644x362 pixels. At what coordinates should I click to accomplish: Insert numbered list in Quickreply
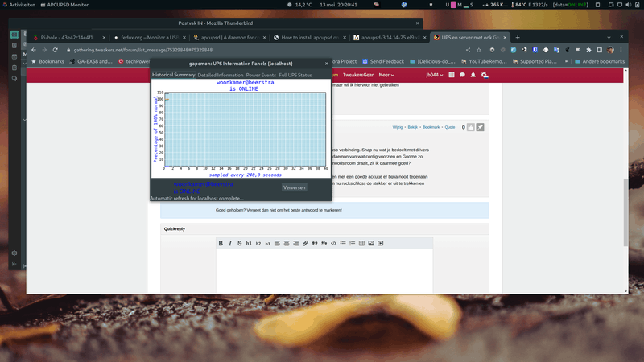(353, 244)
